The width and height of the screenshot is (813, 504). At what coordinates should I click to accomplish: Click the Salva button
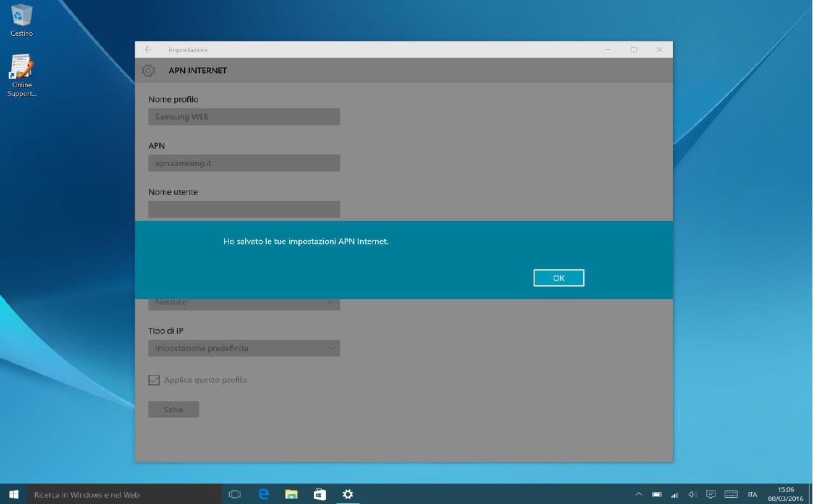[x=174, y=409]
